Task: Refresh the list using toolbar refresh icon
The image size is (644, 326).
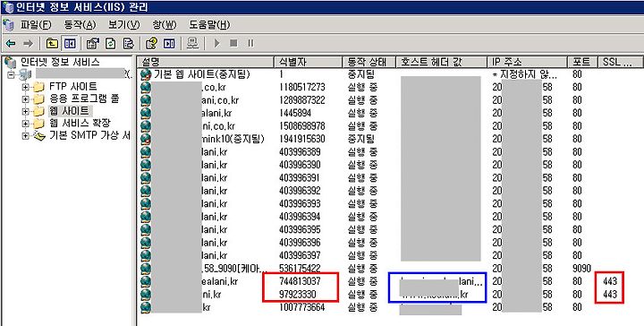Action: coord(111,43)
